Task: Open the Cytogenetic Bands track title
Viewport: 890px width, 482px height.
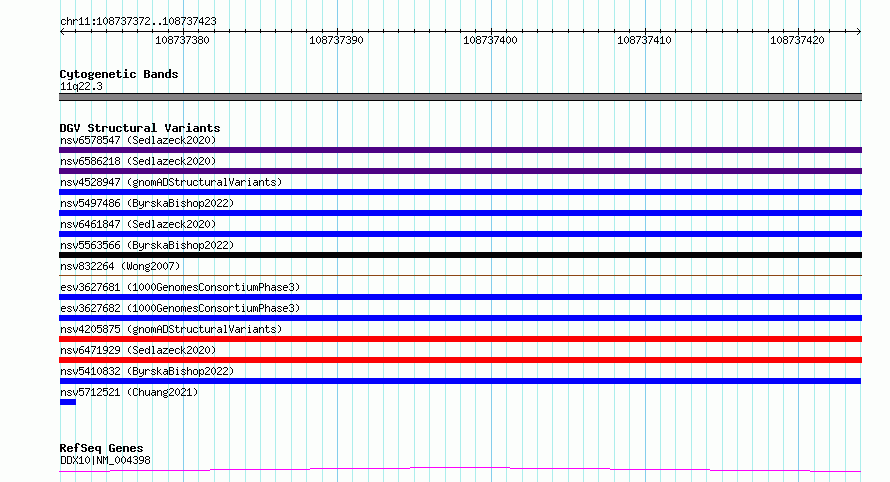Action: click(x=119, y=74)
